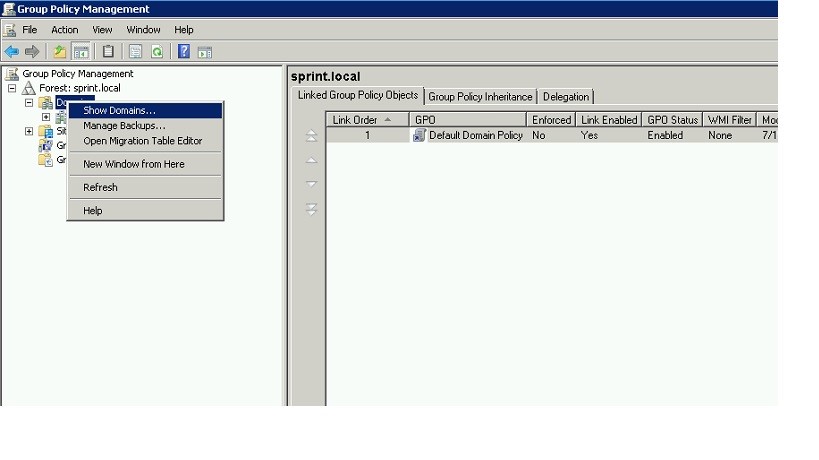Sort by the GPO column header
Image resolution: width=819 pixels, height=460 pixels.
tap(467, 120)
